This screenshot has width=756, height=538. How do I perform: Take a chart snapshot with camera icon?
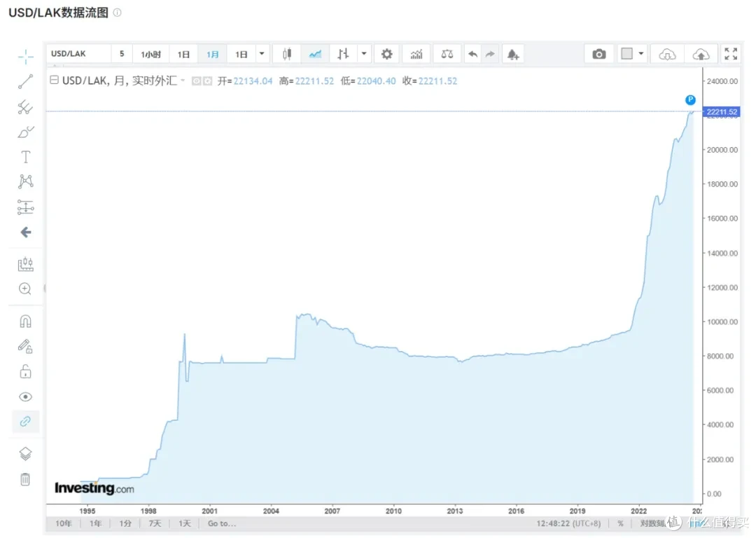tap(598, 54)
